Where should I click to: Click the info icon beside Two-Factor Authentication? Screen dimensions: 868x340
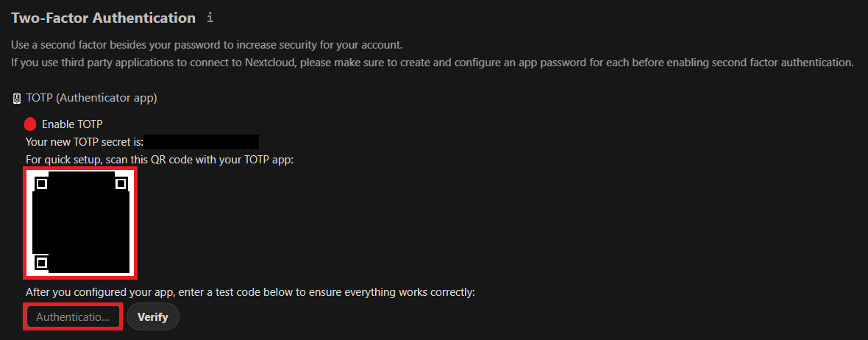coord(210,18)
